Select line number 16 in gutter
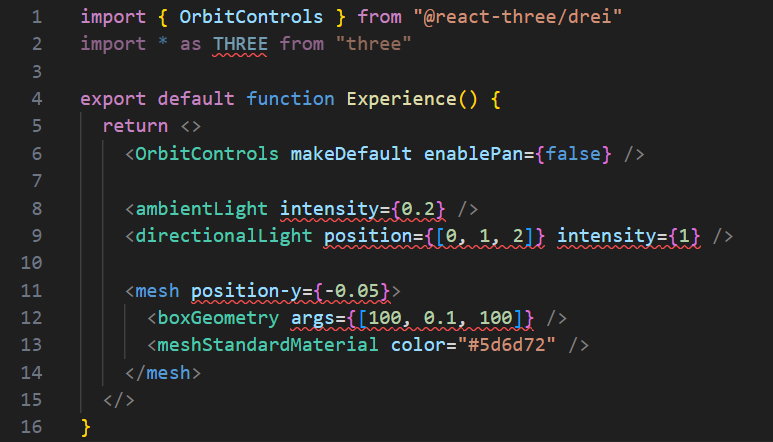773x442 pixels. tap(32, 427)
